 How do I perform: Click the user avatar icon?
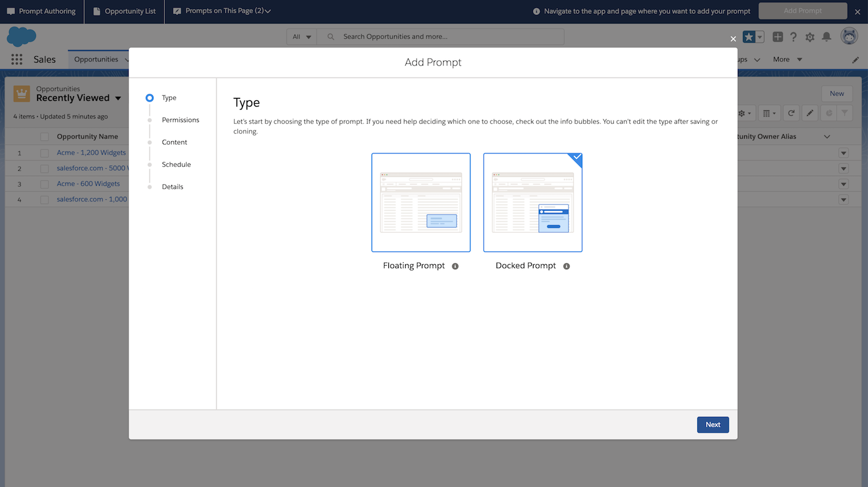pos(849,36)
